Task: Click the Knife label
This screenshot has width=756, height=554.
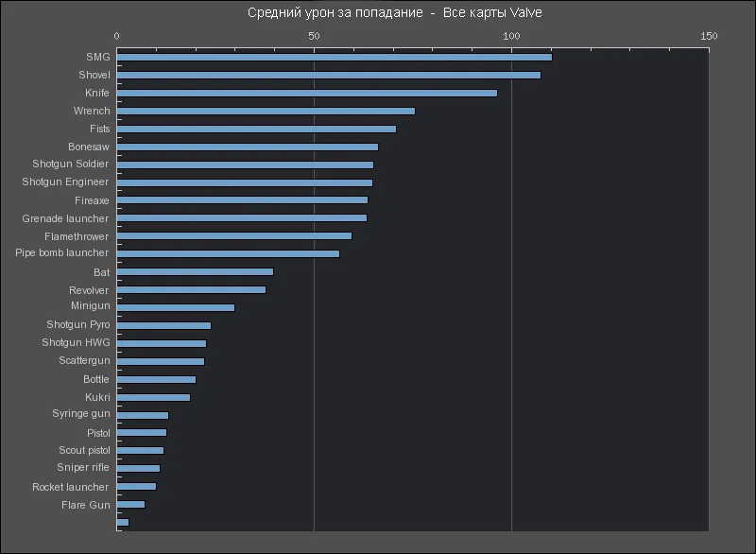Action: (97, 93)
